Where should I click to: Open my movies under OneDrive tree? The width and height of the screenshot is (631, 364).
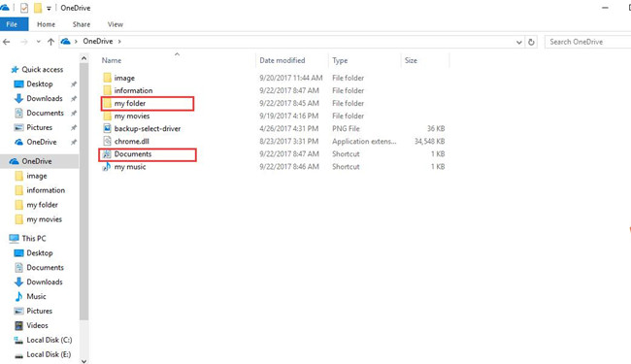(45, 219)
